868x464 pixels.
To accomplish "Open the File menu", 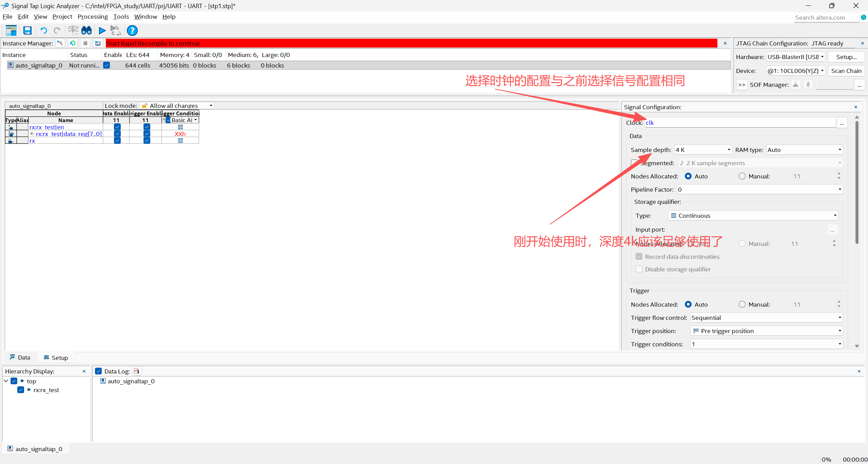I will click(x=7, y=17).
